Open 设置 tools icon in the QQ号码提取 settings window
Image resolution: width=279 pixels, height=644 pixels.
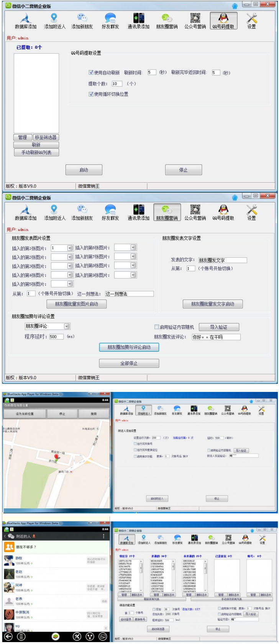coord(251,21)
